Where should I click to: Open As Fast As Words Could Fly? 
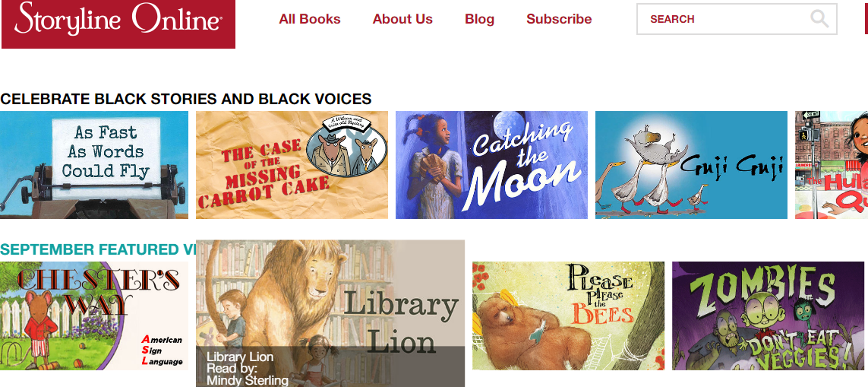pyautogui.click(x=94, y=165)
